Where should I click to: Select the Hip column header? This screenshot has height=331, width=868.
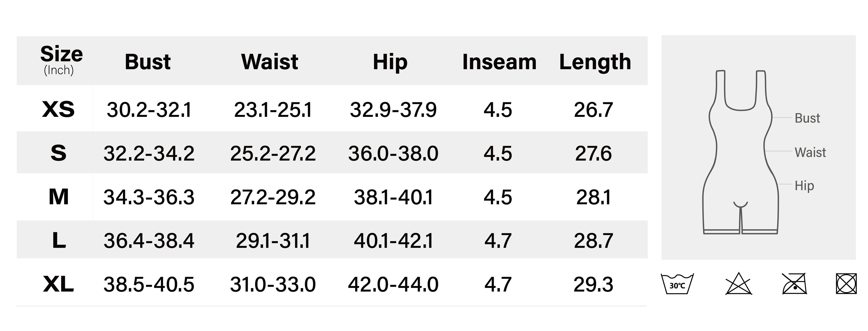pyautogui.click(x=390, y=62)
